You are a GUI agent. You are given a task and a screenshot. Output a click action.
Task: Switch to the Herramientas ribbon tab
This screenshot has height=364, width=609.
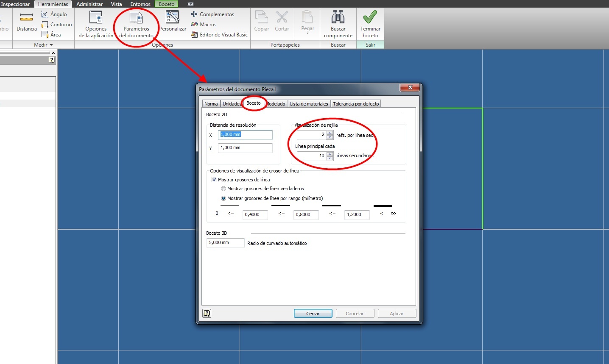[53, 4]
